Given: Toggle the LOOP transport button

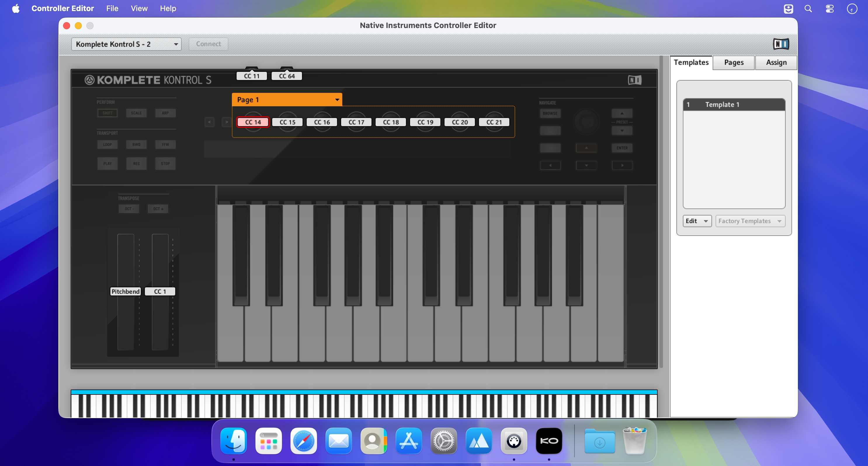Looking at the screenshot, I should (x=107, y=145).
